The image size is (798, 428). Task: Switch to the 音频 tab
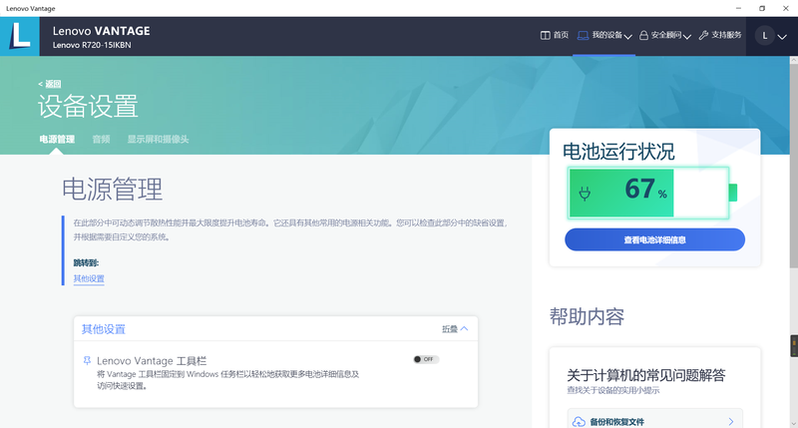(x=101, y=139)
